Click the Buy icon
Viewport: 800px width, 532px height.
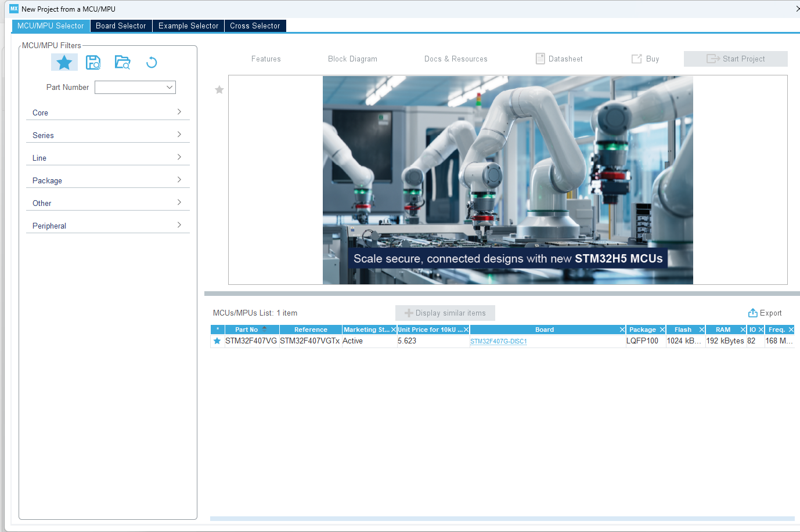pos(637,59)
